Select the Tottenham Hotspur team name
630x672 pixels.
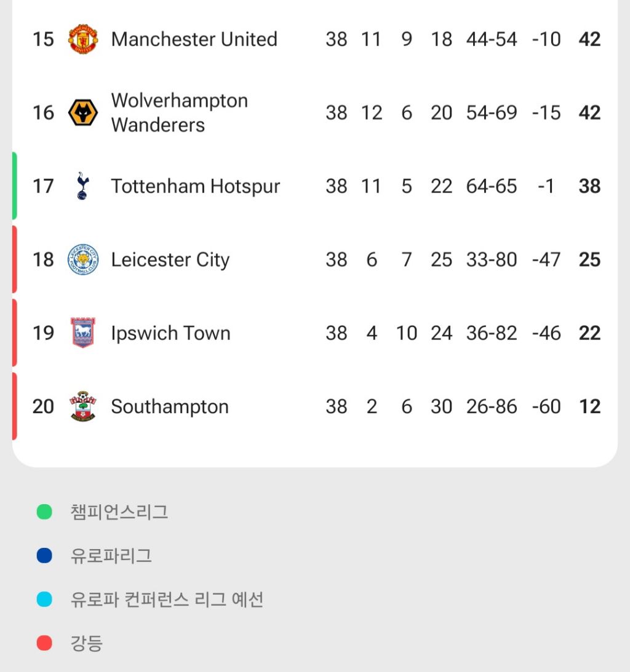(195, 186)
